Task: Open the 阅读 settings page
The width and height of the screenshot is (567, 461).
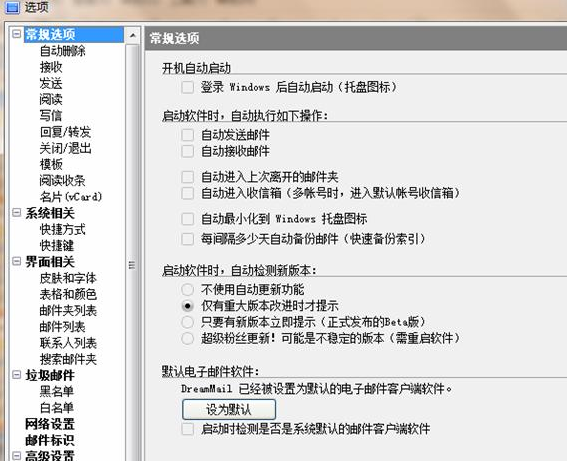Action: pos(51,99)
